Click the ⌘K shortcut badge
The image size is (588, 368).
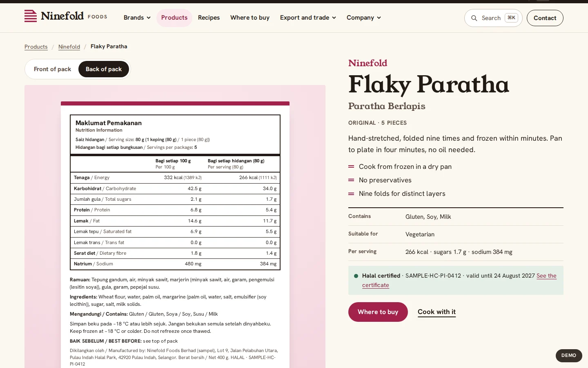click(512, 18)
